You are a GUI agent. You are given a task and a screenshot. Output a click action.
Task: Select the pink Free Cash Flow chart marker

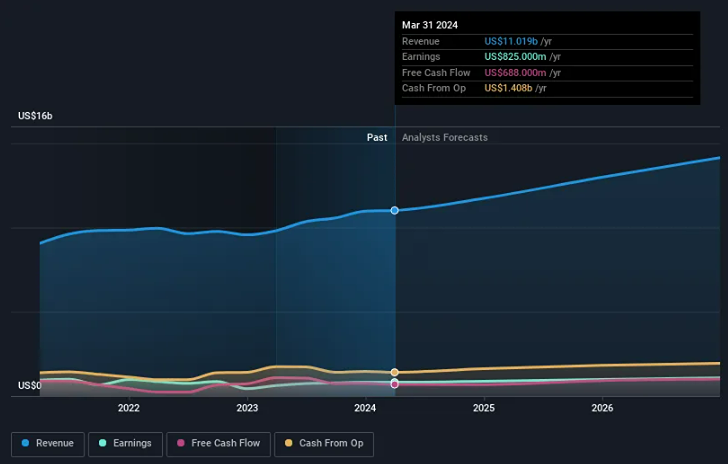pos(395,384)
